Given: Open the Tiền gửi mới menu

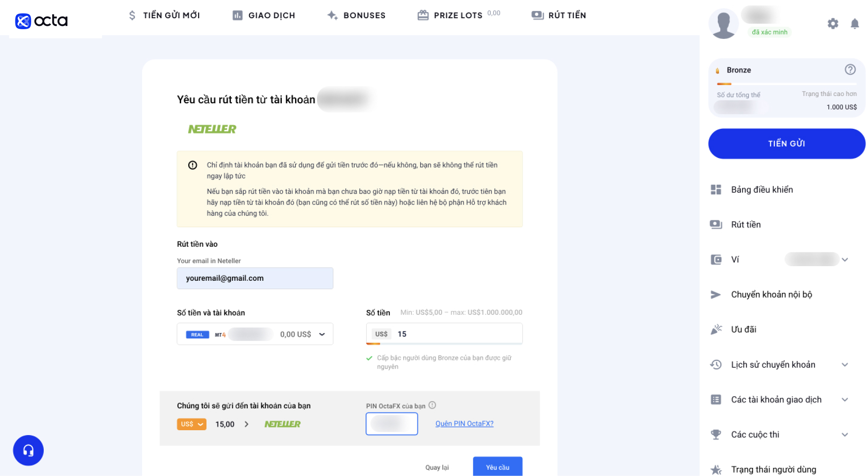Looking at the screenshot, I should [x=164, y=15].
